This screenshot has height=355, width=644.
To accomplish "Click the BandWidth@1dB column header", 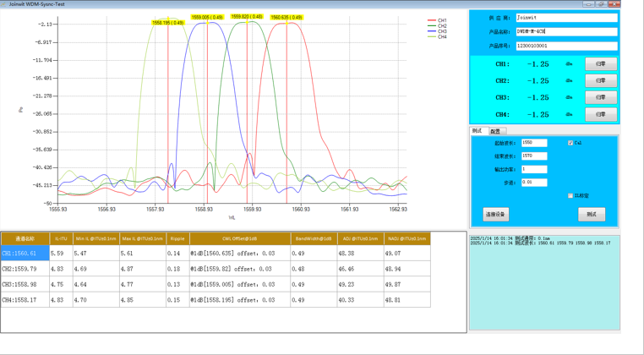I will tap(313, 239).
